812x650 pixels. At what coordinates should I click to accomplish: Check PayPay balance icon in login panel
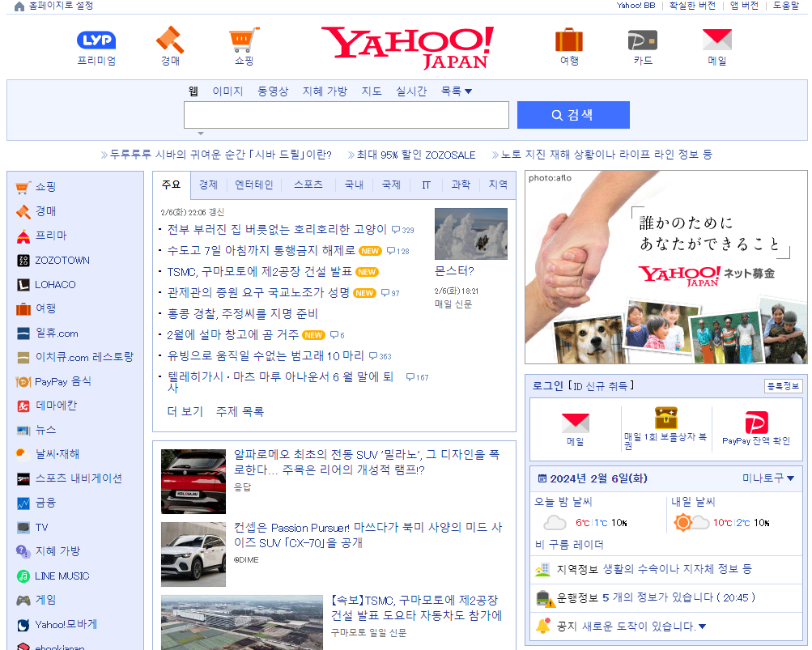point(756,423)
